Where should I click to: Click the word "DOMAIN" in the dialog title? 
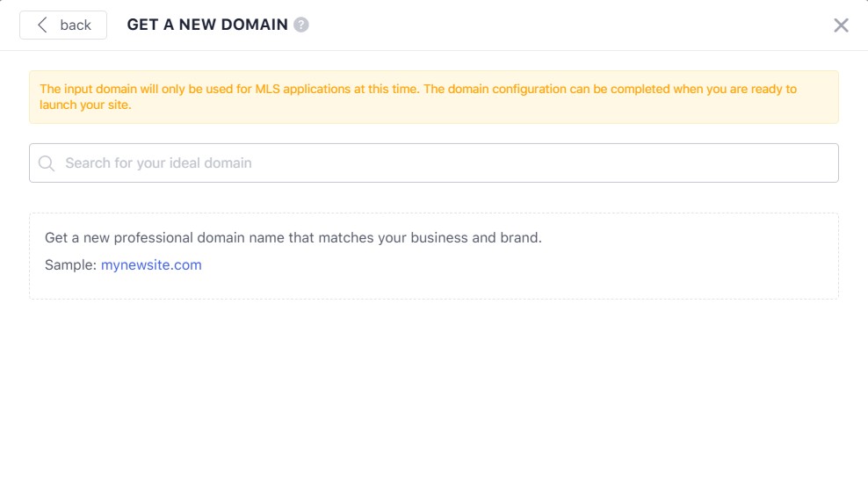(x=256, y=25)
